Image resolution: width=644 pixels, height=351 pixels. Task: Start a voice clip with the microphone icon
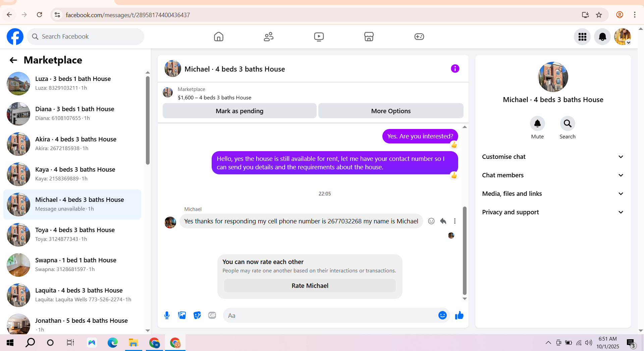(167, 315)
